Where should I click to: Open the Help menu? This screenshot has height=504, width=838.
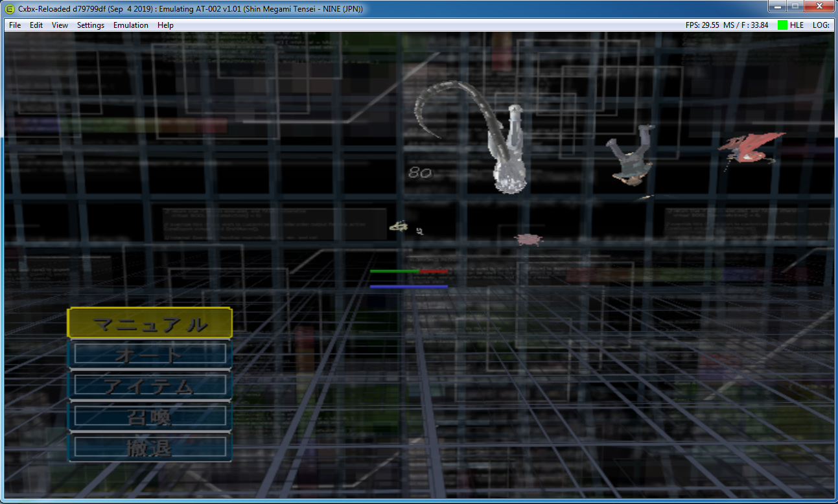pyautogui.click(x=165, y=25)
